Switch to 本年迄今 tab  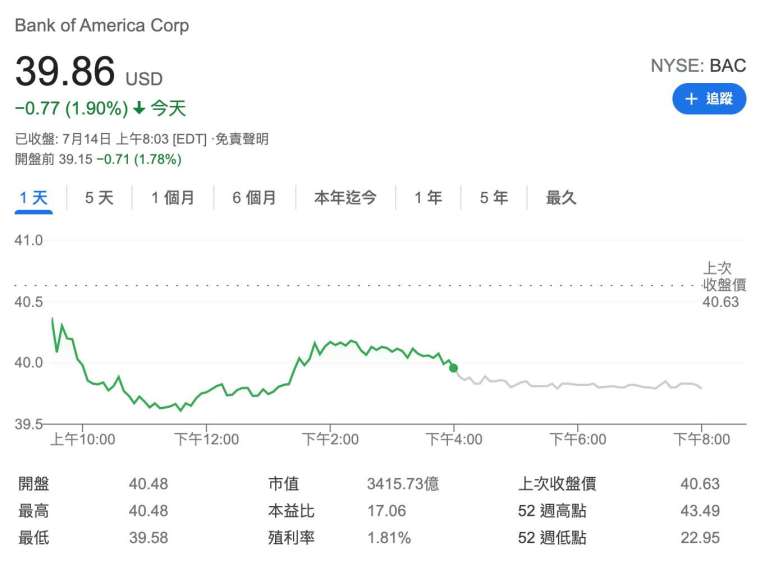tap(345, 198)
